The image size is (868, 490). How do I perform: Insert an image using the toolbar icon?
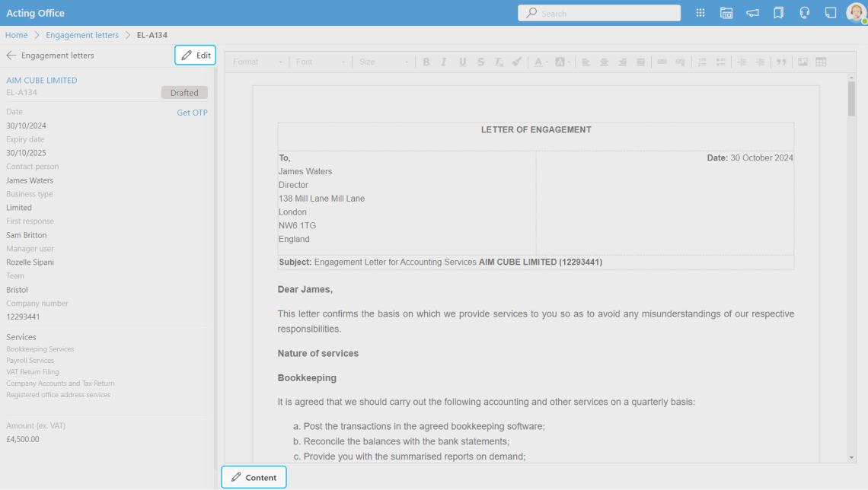point(803,62)
